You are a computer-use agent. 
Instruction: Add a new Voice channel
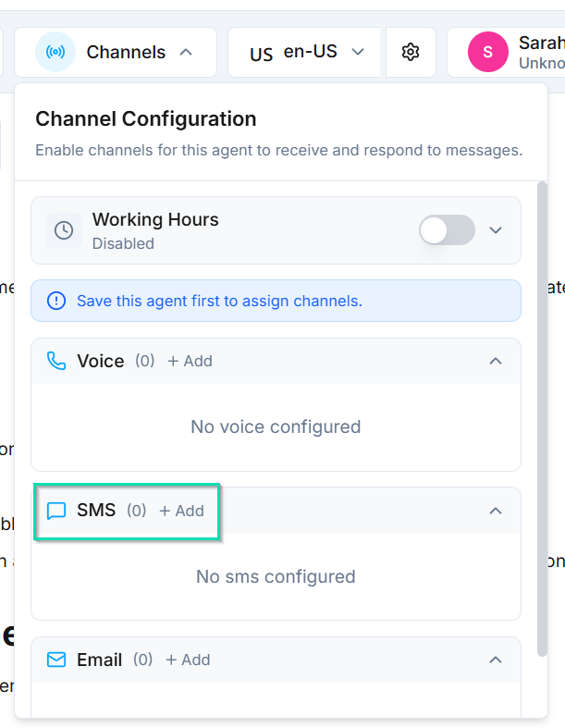point(190,361)
